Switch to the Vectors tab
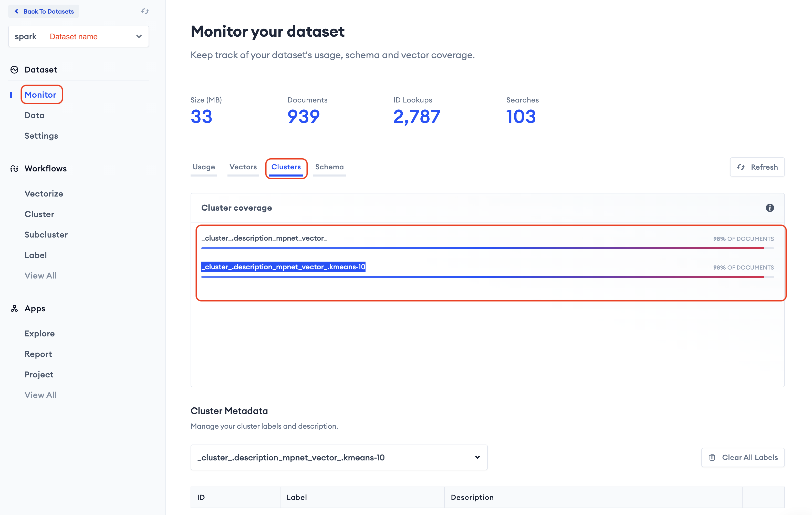 243,167
